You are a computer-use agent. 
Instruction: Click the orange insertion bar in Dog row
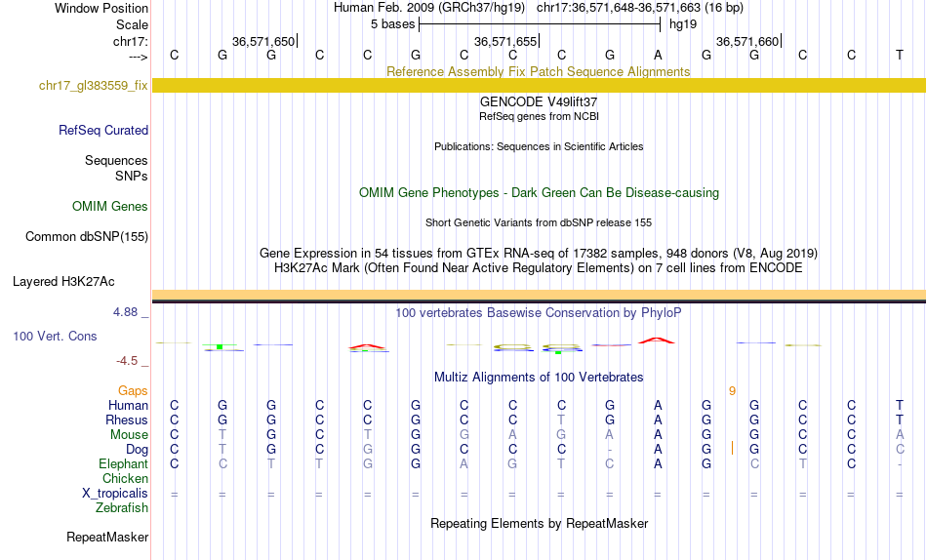point(732,448)
